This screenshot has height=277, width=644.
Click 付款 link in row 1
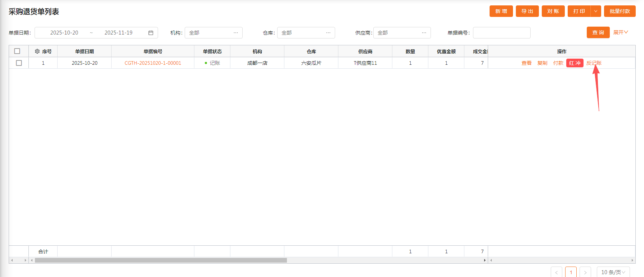[558, 63]
